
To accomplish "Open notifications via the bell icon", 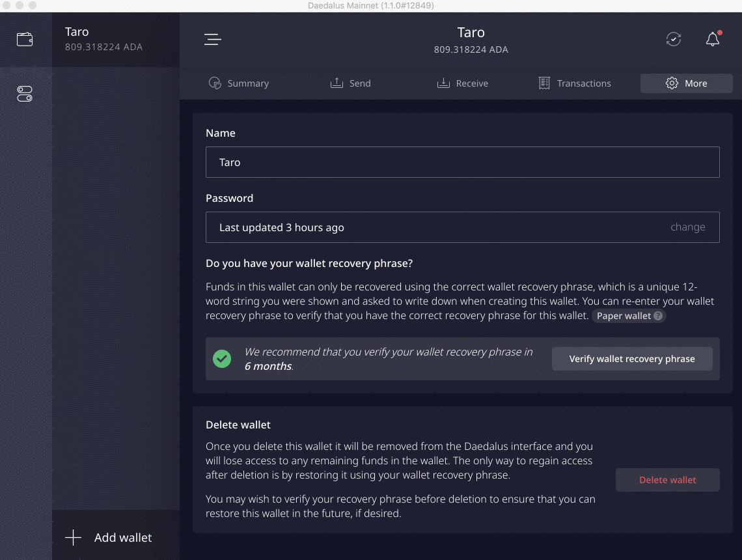I will pos(713,39).
